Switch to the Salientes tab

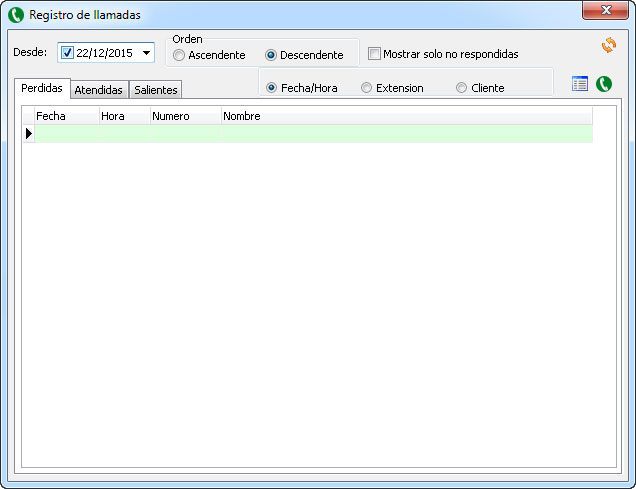[156, 90]
